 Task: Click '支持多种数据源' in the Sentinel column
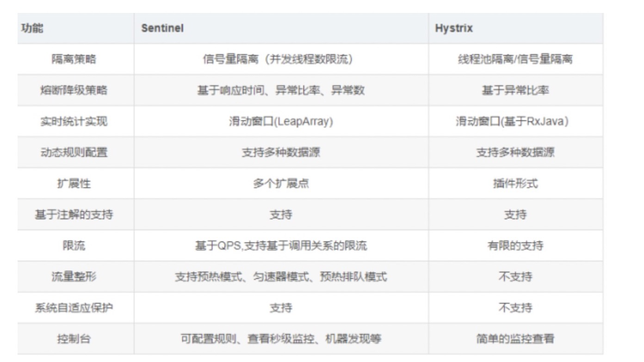281,152
